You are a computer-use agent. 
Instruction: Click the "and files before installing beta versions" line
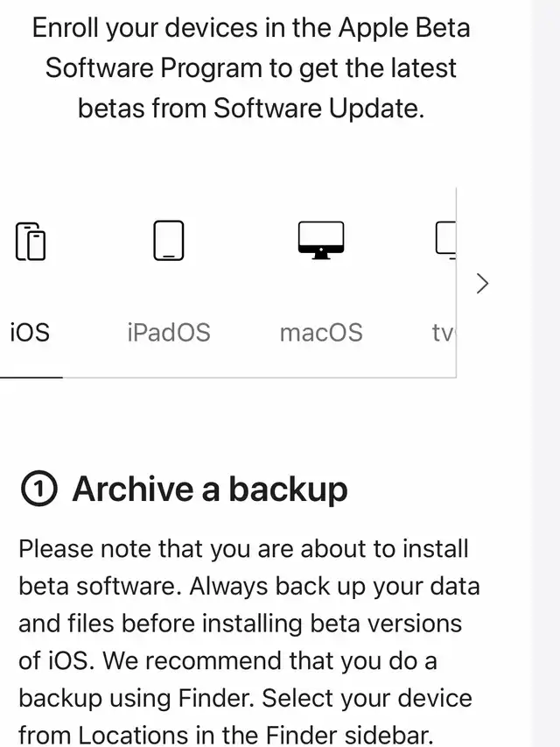click(x=241, y=624)
